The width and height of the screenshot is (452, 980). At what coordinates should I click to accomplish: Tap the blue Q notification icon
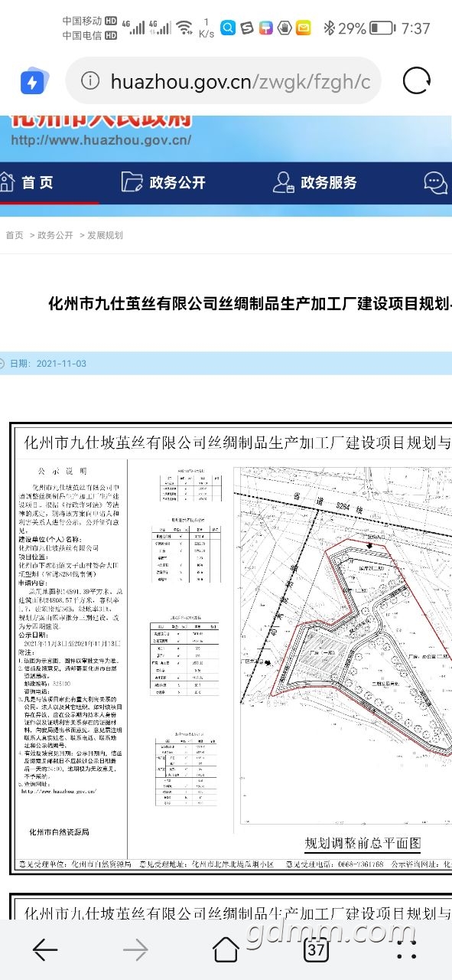pos(228,28)
